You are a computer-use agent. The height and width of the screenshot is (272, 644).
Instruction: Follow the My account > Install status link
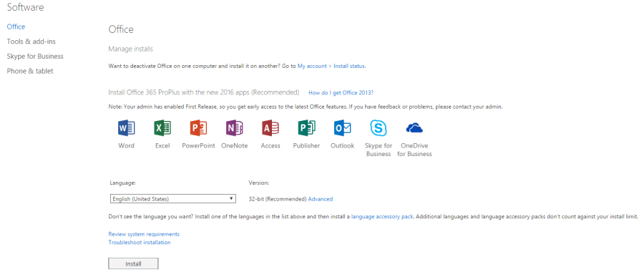(x=331, y=66)
